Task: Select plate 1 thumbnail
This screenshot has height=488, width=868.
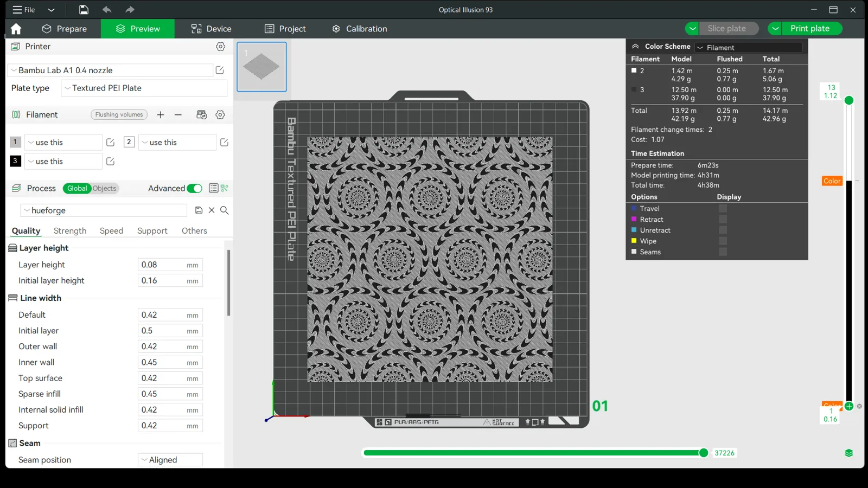Action: click(x=261, y=67)
